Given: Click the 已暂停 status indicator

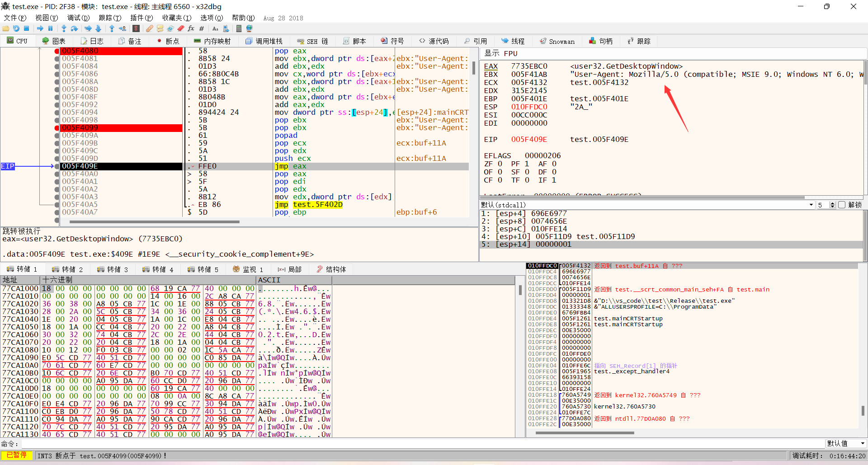Looking at the screenshot, I should [x=17, y=456].
